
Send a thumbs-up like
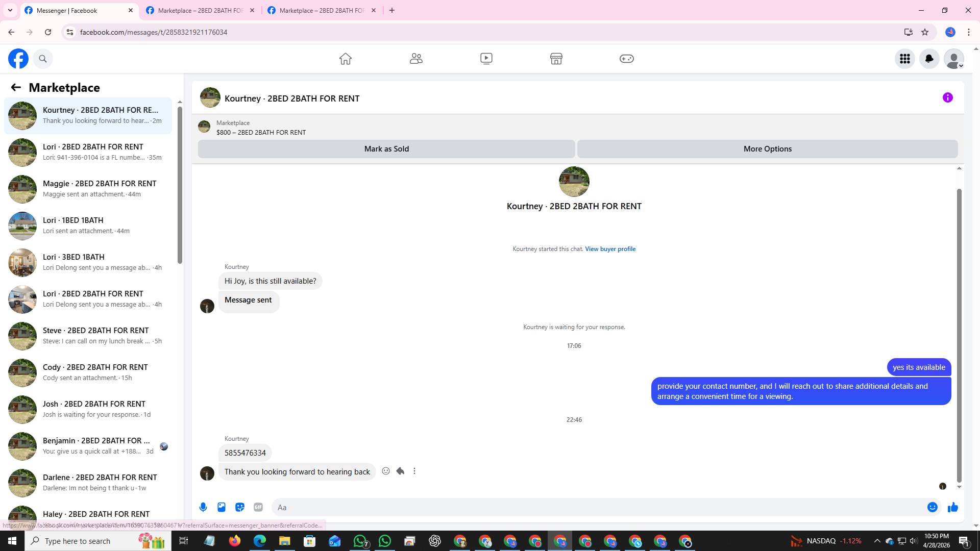pos(952,507)
